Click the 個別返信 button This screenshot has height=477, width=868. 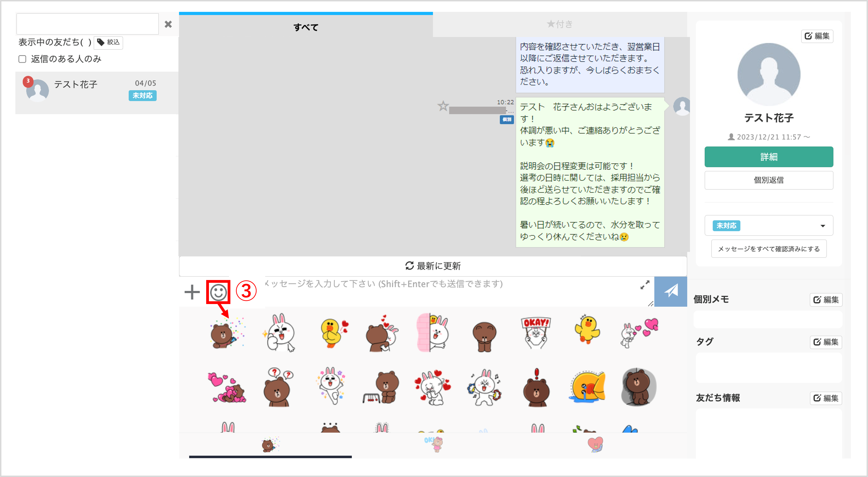[x=769, y=180]
